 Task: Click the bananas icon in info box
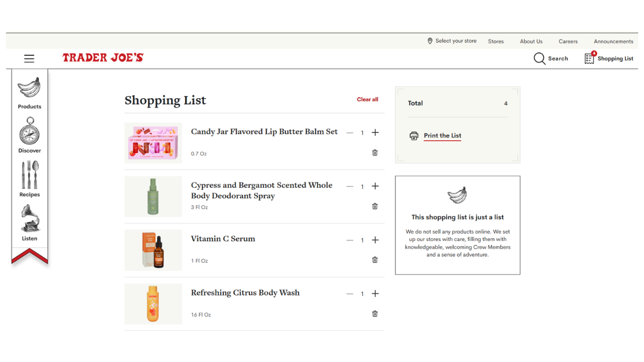tap(457, 196)
